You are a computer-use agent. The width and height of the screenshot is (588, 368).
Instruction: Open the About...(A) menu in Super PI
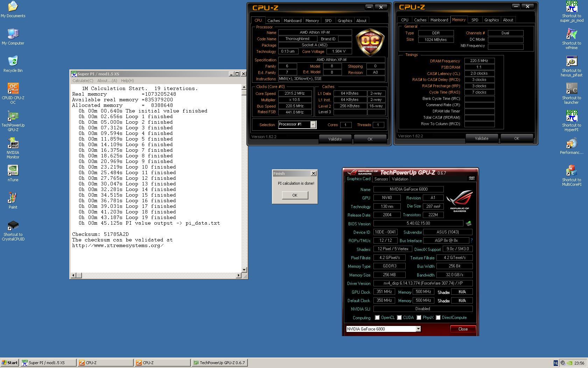(x=107, y=81)
